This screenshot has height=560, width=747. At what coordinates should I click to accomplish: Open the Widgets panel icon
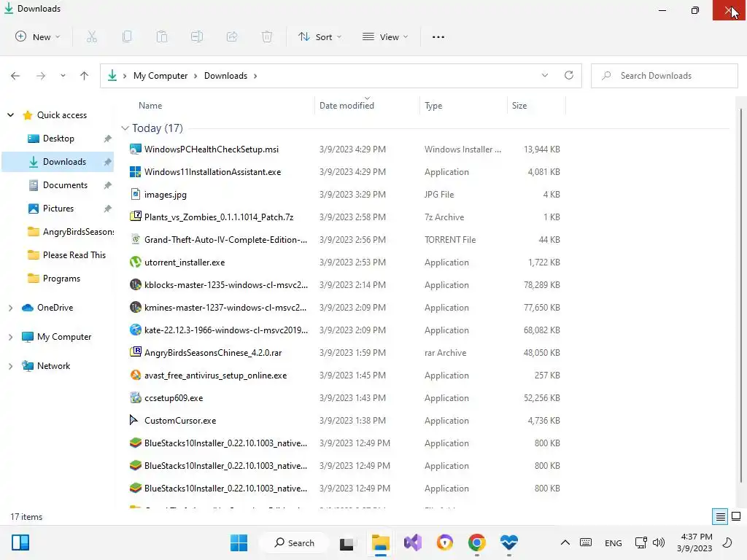20,542
